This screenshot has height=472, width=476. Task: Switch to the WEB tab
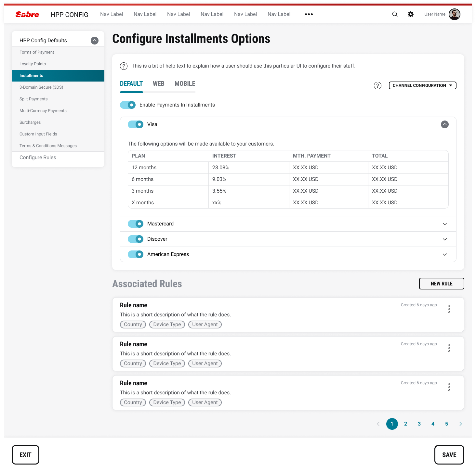click(x=159, y=84)
